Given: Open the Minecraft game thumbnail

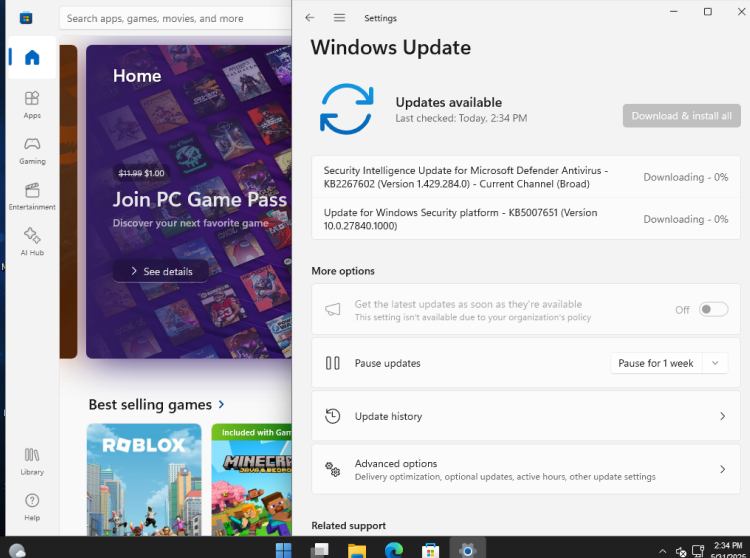Looking at the screenshot, I should click(251, 480).
